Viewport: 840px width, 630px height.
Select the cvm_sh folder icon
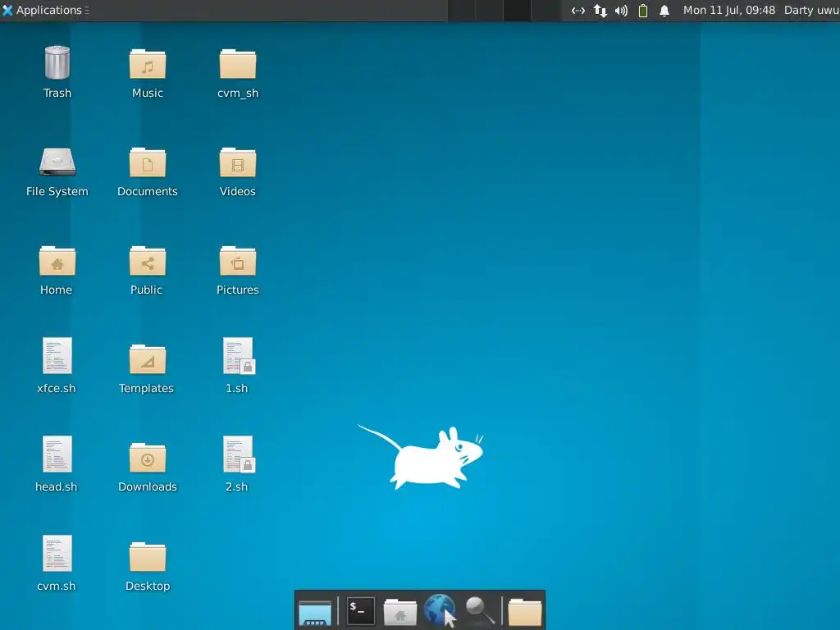[238, 64]
